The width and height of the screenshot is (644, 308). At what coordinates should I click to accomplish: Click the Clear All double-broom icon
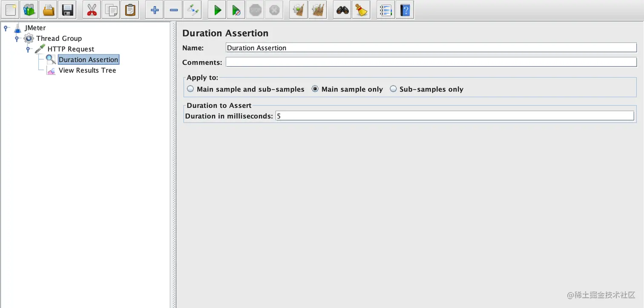coord(318,10)
